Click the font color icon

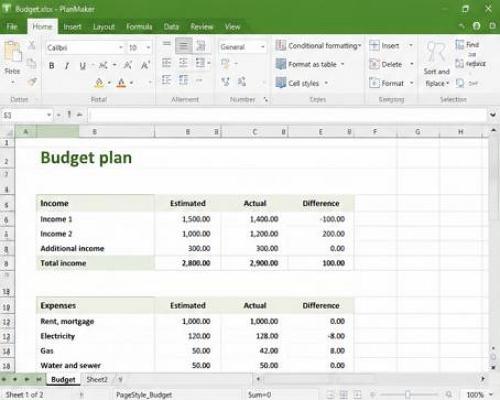(121, 83)
